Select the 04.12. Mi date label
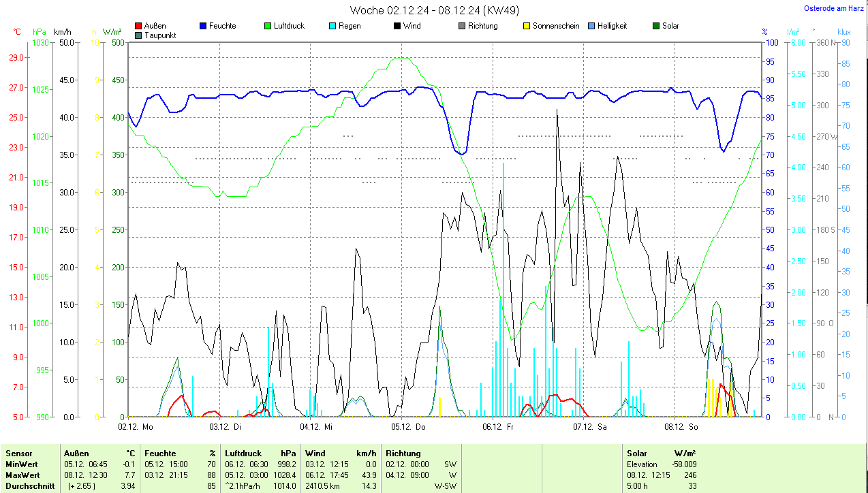Image resolution: width=868 pixels, height=493 pixels. coord(317,427)
